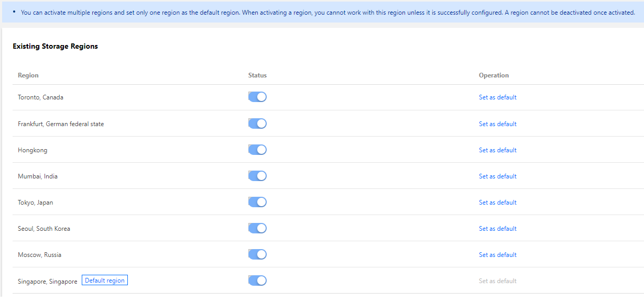Set Tokyo, Japan as default region

497,203
